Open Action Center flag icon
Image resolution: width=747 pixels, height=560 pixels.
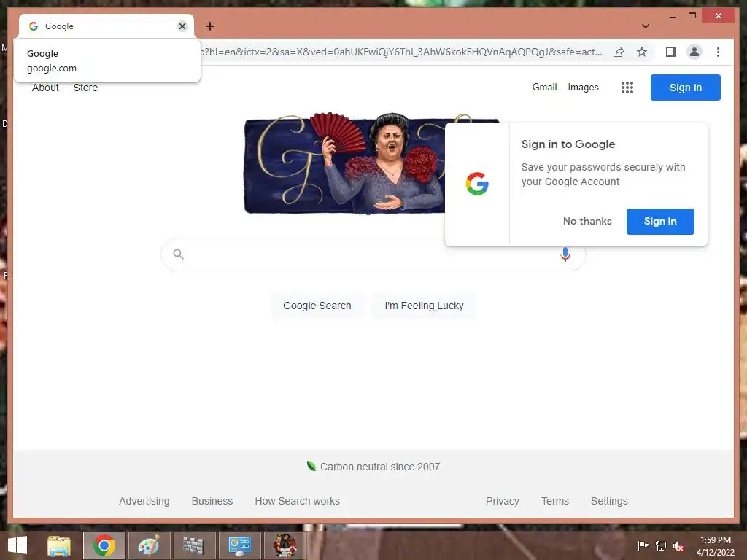[643, 545]
